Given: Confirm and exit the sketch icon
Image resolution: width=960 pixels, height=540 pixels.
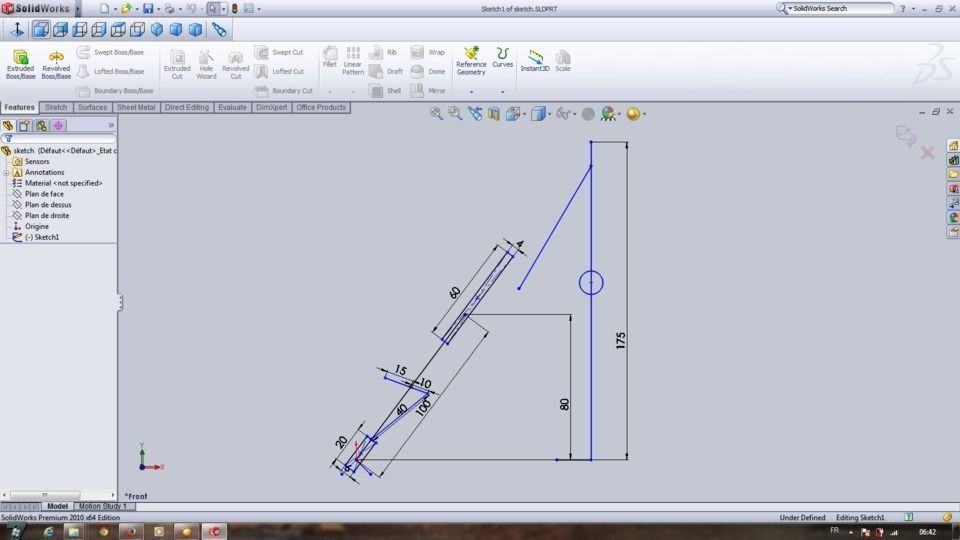Looking at the screenshot, I should pos(905,134).
